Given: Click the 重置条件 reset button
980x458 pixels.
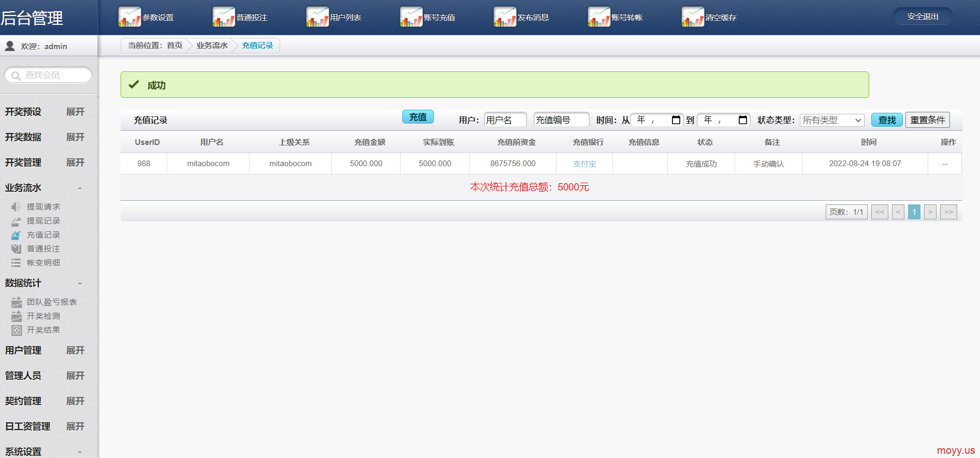Looking at the screenshot, I should coord(928,120).
